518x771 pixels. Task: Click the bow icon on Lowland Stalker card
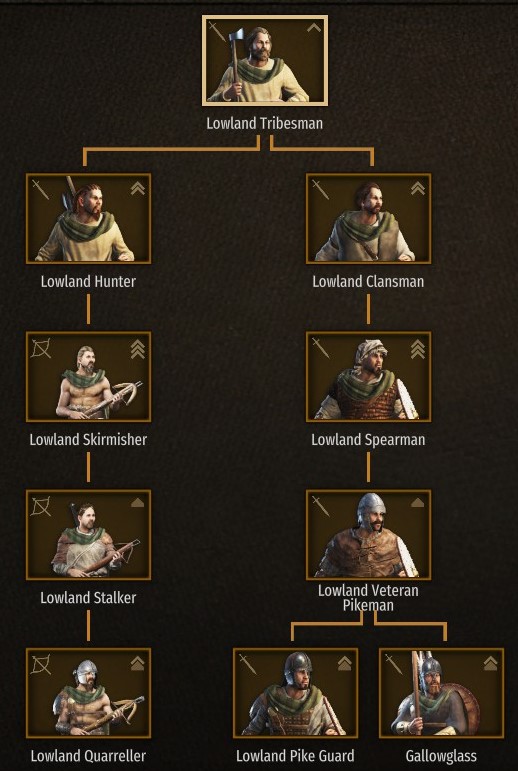(41, 506)
